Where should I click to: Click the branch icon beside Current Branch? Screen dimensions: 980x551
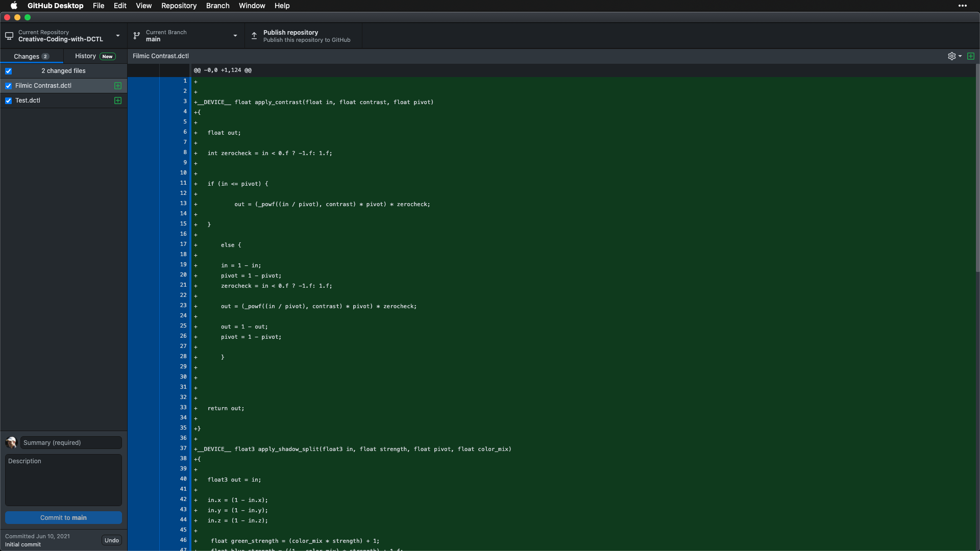137,36
